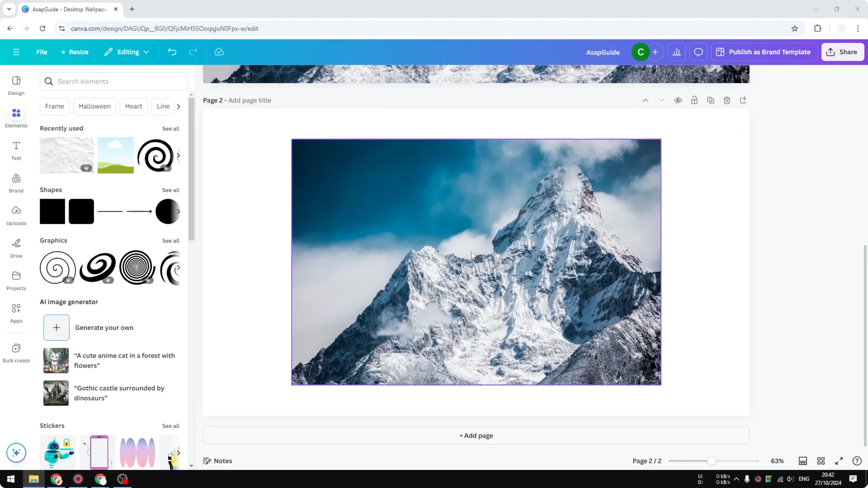Open design insights via the chart icon

(677, 52)
